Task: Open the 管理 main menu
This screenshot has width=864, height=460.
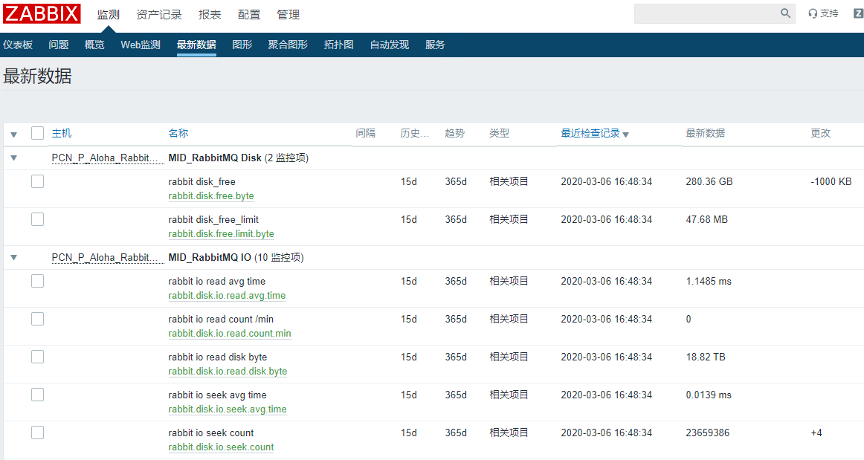Action: click(x=288, y=14)
